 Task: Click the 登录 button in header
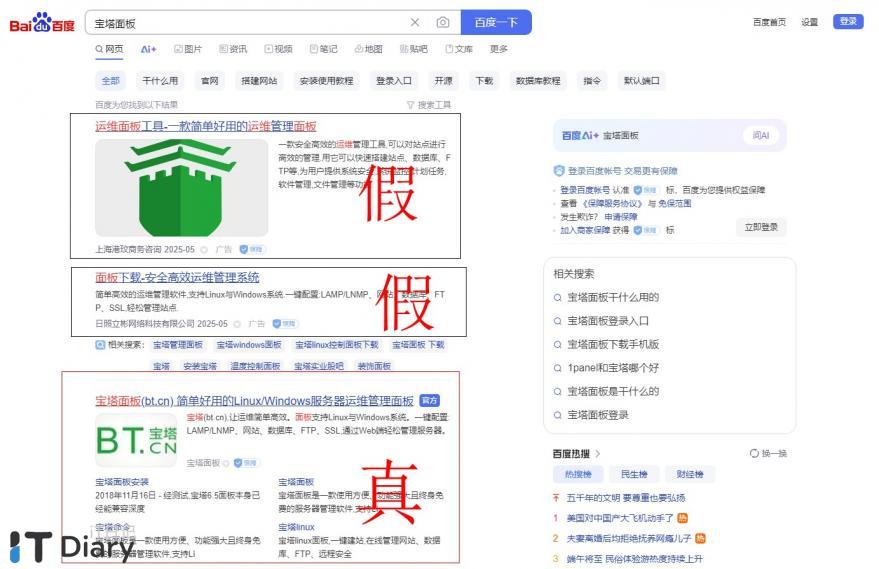coord(848,21)
